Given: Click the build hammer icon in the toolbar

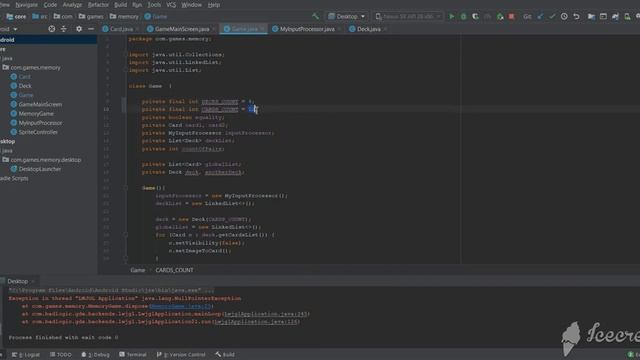Looking at the screenshot, I should click(315, 17).
